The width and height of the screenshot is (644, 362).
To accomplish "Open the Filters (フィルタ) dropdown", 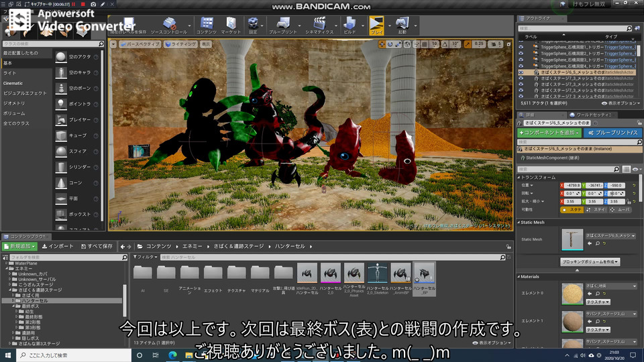I will [x=145, y=257].
